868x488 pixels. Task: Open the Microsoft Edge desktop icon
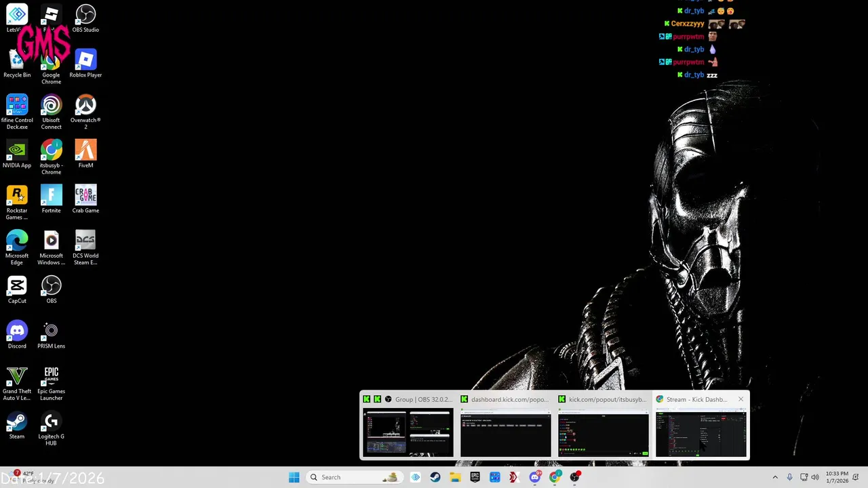[17, 248]
